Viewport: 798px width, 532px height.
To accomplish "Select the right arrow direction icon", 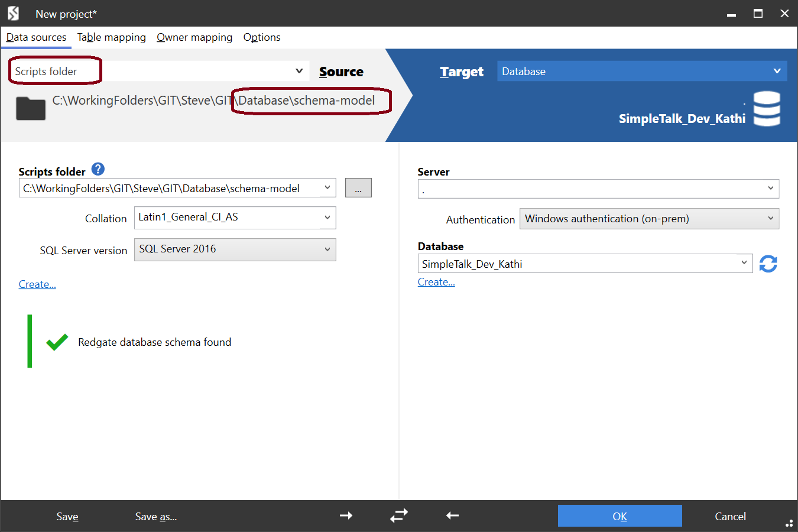I will [346, 515].
